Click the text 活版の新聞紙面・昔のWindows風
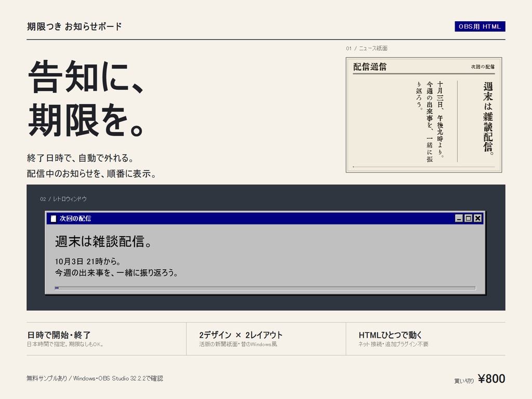The height and width of the screenshot is (399, 532). click(238, 344)
